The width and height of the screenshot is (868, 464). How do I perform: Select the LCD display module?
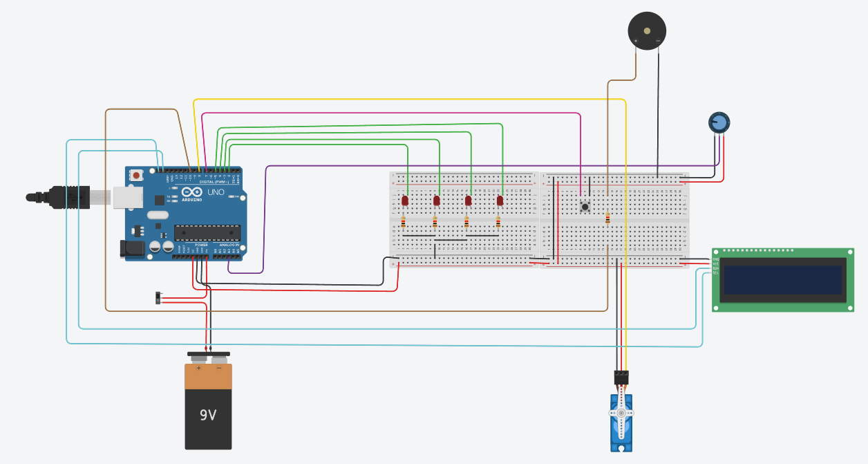782,280
